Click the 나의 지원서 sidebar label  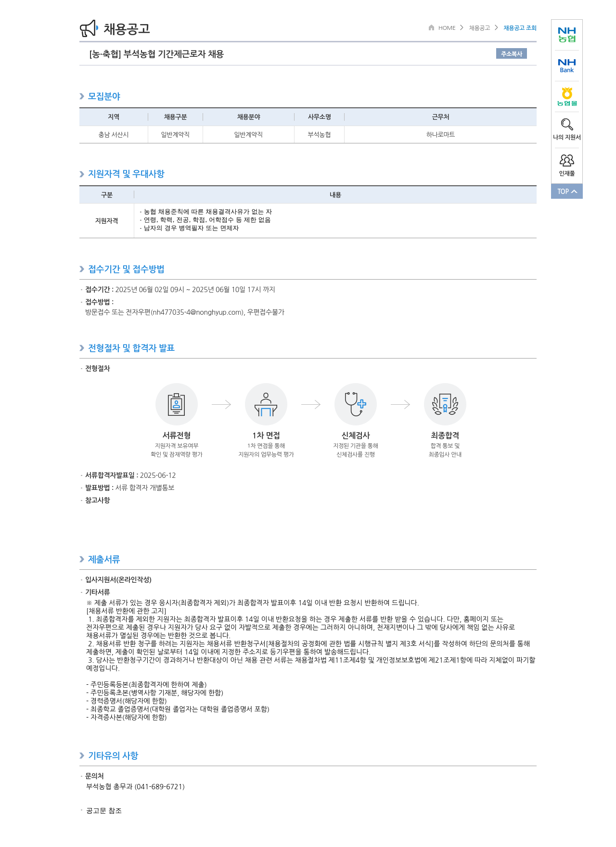point(567,137)
